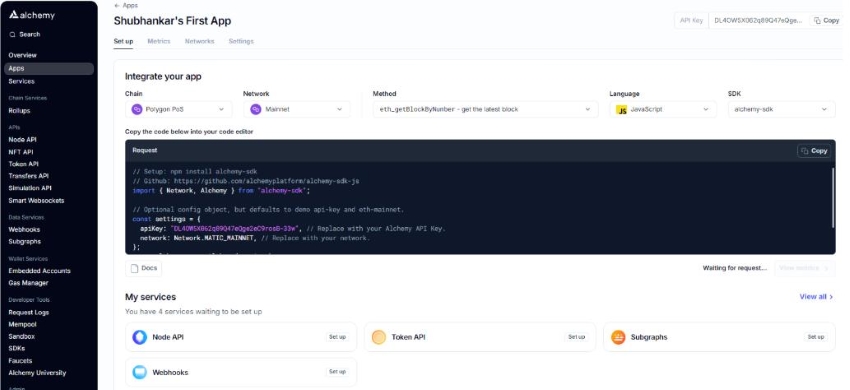The width and height of the screenshot is (850, 390).
Task: Click the Alchemy logo in the sidebar
Action: [32, 15]
